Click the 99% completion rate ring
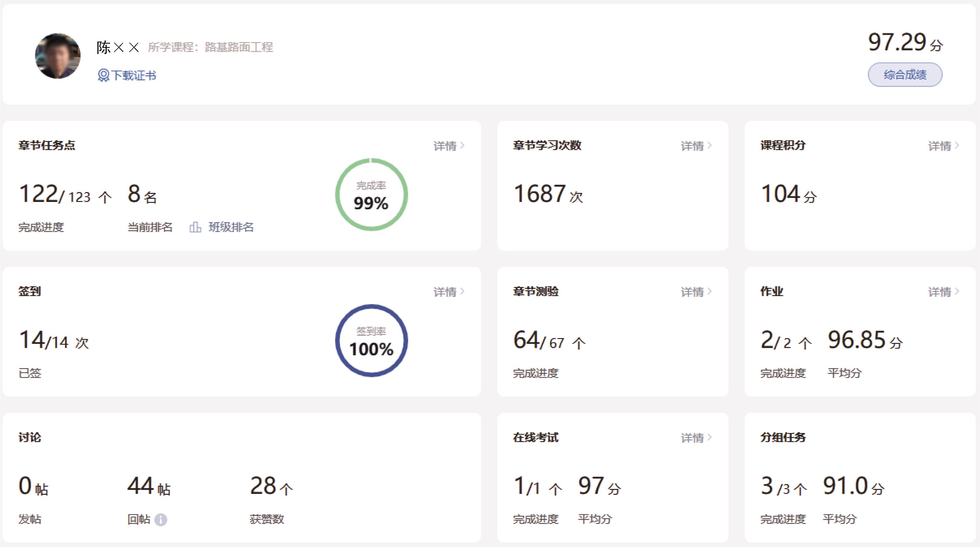 pos(371,195)
